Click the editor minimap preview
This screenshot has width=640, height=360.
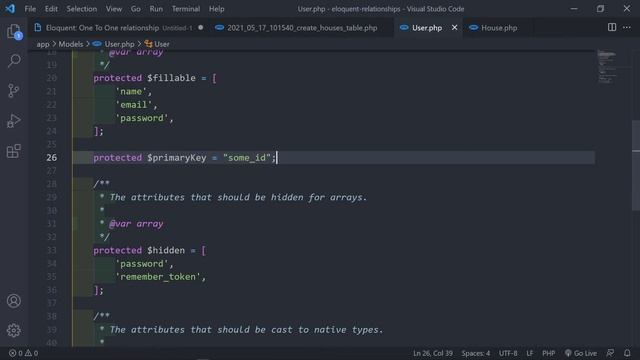[x=607, y=67]
